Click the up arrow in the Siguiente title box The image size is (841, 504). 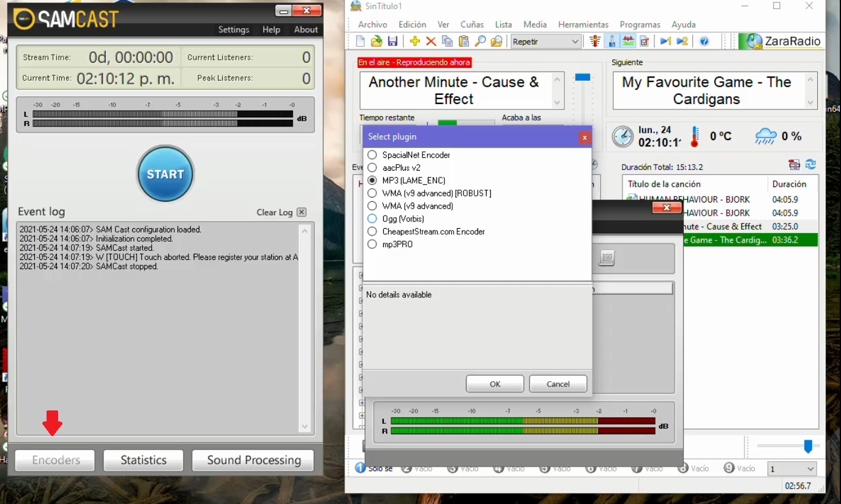click(811, 79)
